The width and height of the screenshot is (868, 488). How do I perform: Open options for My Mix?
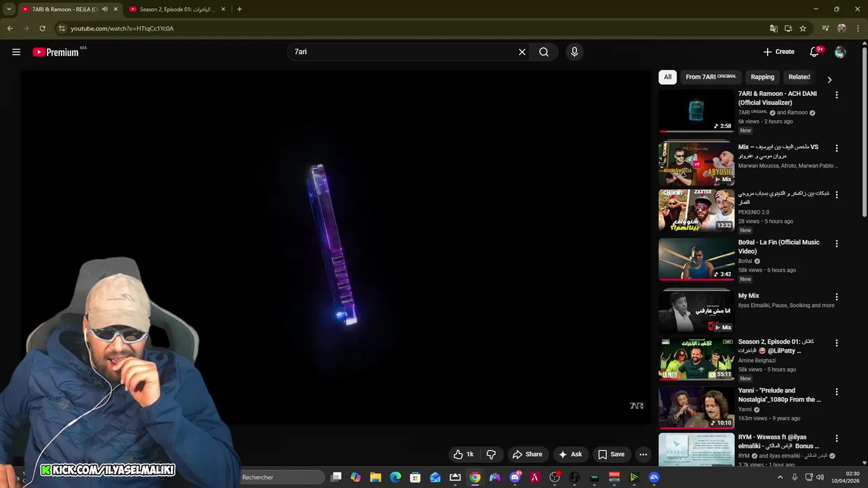click(836, 297)
